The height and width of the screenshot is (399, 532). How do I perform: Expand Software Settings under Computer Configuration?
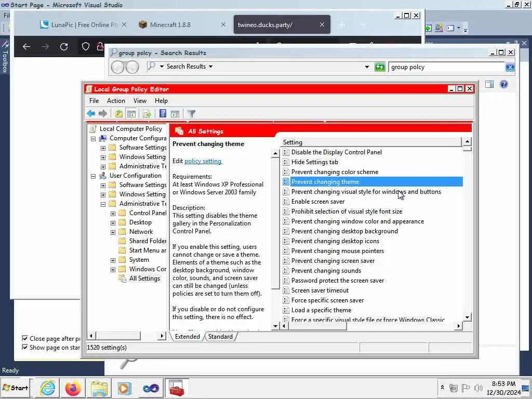[103, 148]
